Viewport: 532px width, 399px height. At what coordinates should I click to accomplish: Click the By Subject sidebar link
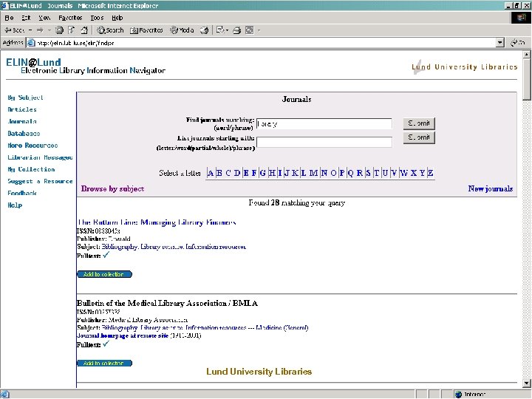pyautogui.click(x=25, y=98)
